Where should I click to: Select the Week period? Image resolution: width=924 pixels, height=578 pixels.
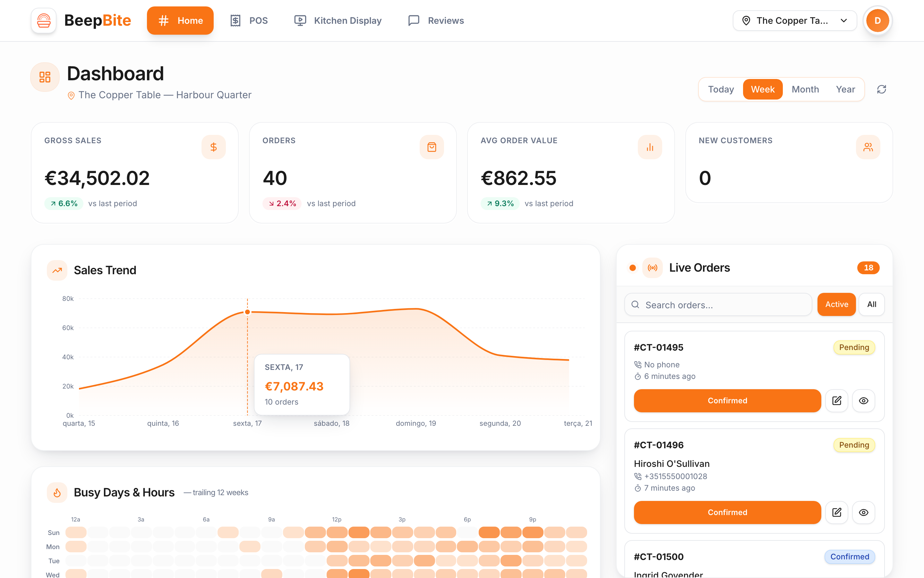pyautogui.click(x=763, y=90)
